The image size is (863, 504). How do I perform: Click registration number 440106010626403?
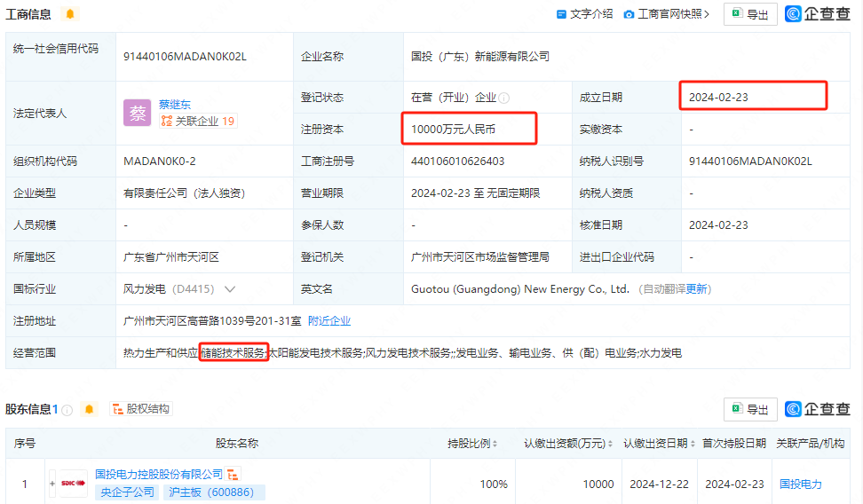pos(457,161)
